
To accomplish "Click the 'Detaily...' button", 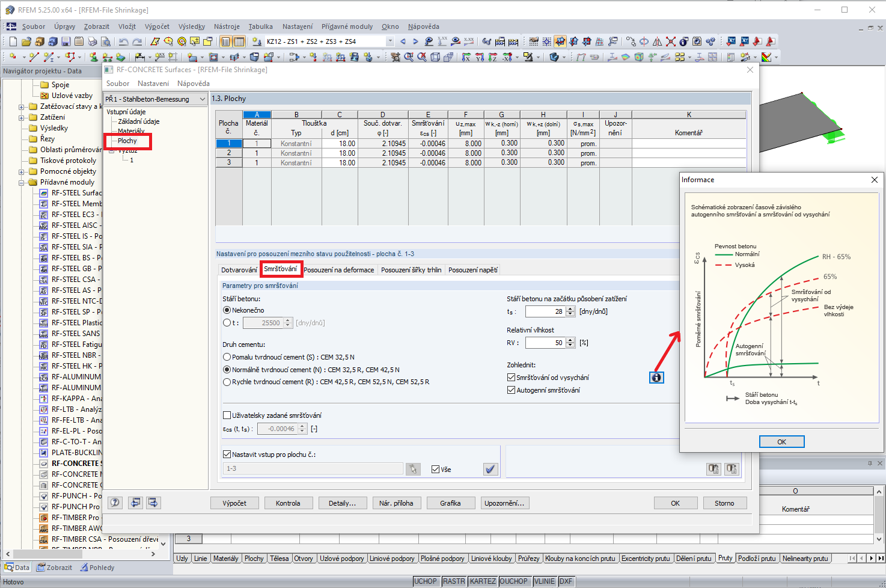I will pos(342,503).
